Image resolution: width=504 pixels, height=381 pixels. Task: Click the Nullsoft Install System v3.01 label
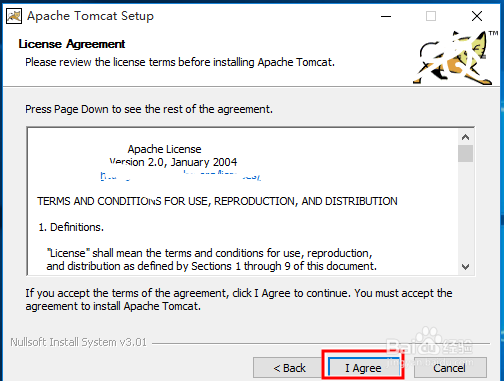tap(78, 342)
